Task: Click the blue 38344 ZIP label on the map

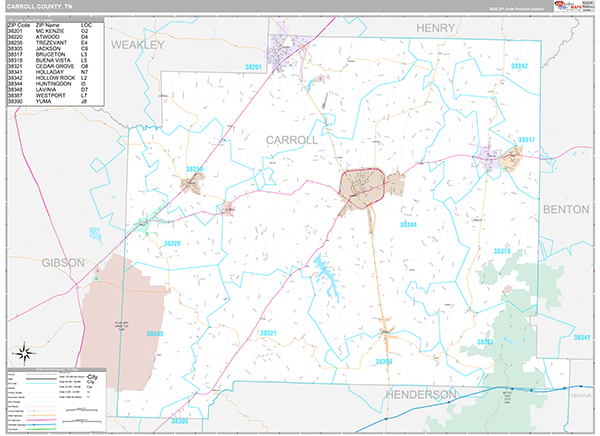Action: pyautogui.click(x=408, y=225)
